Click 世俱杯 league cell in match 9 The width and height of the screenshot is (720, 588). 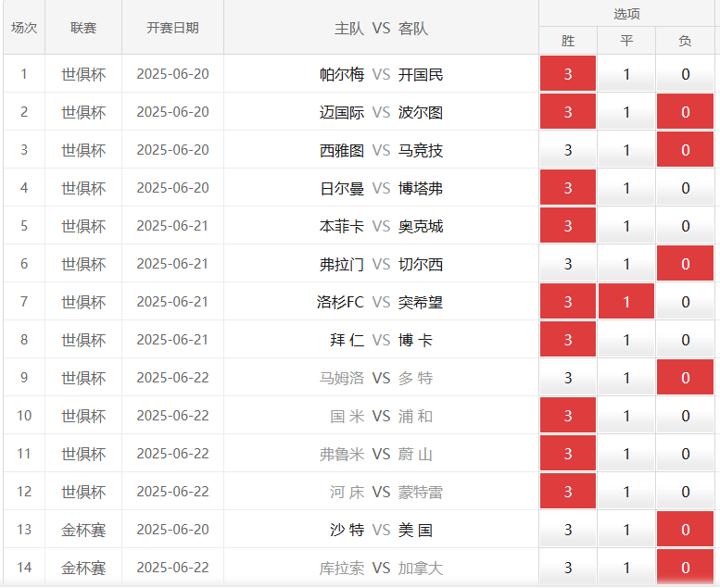pos(83,378)
